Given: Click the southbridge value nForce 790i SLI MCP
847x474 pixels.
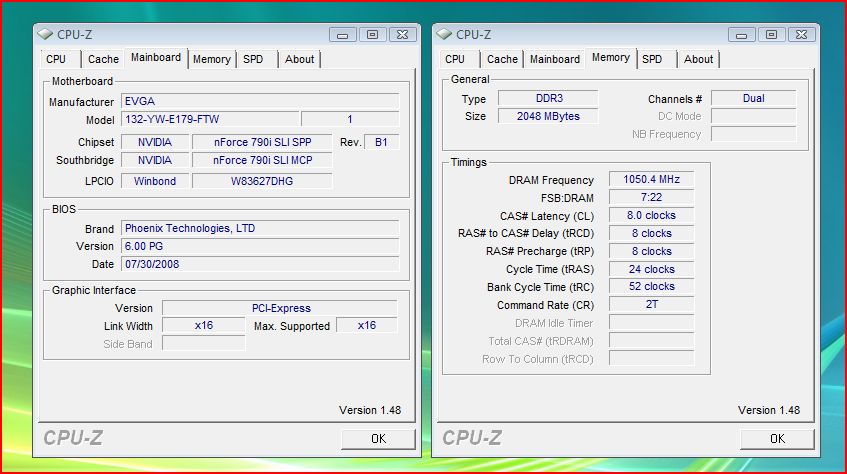Looking at the screenshot, I should click(263, 160).
